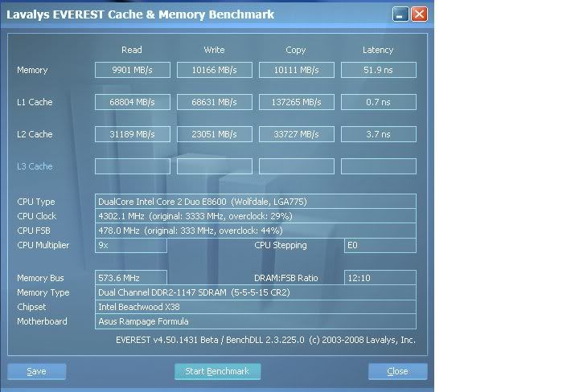Click the window title Lavalys EVEREST Cache & Memory Benchmark
This screenshot has height=392, width=579.
coord(140,14)
